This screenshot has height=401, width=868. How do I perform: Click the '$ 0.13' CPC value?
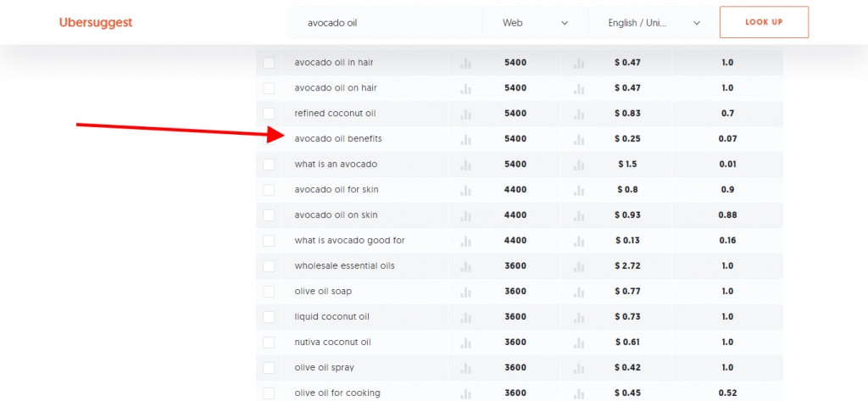pos(627,241)
